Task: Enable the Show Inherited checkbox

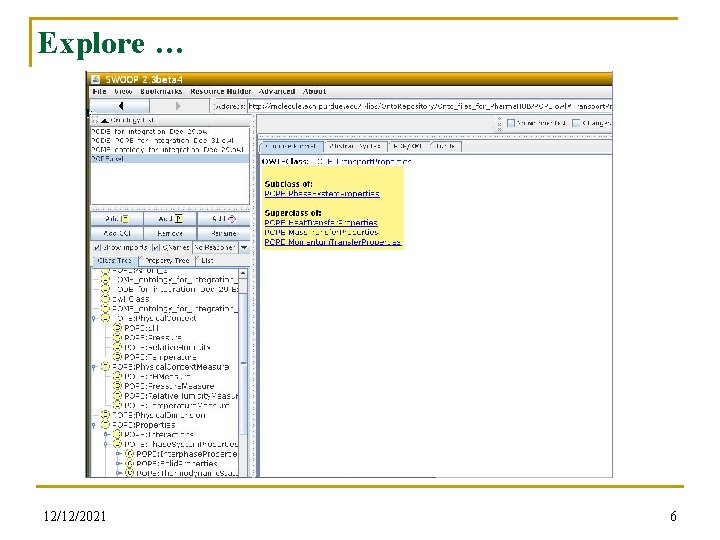Action: point(511,123)
